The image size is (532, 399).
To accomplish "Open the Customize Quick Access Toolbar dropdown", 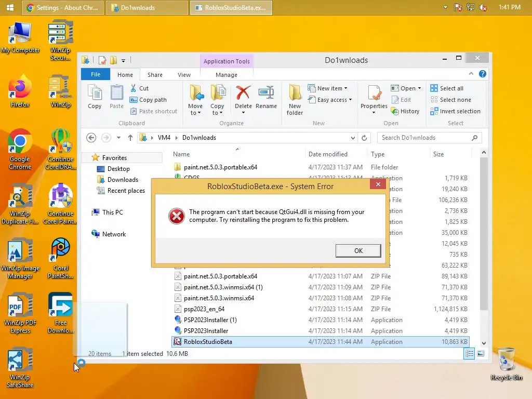I will (123, 61).
